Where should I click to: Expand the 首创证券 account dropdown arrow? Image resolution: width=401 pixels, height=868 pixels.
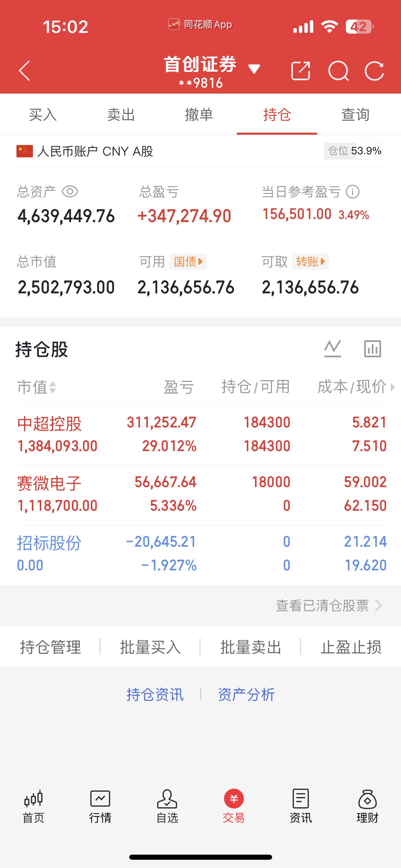(x=254, y=69)
